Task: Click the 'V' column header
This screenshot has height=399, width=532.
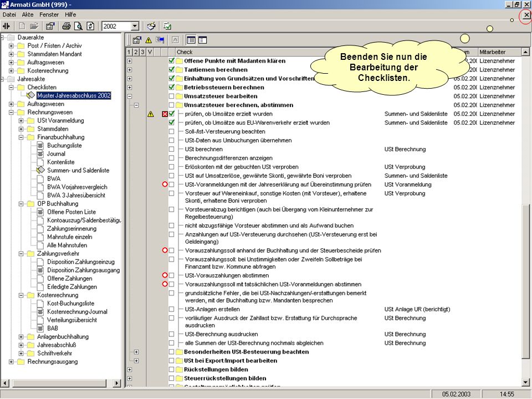Action: point(150,52)
